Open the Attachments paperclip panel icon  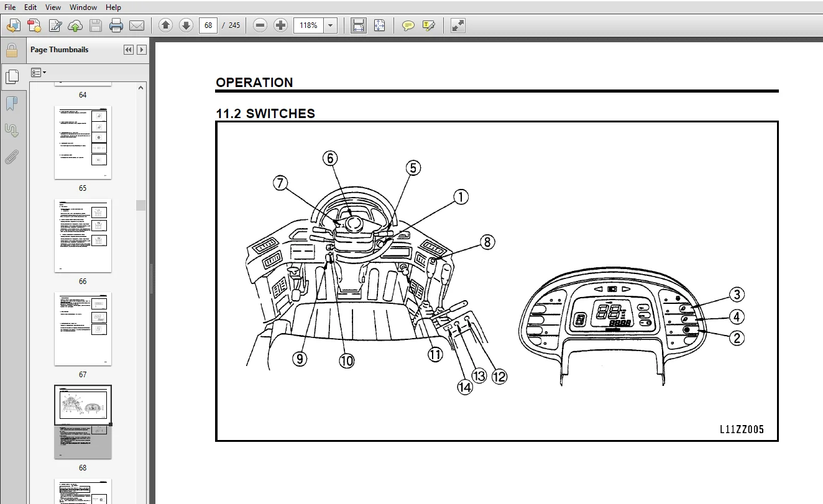point(12,157)
